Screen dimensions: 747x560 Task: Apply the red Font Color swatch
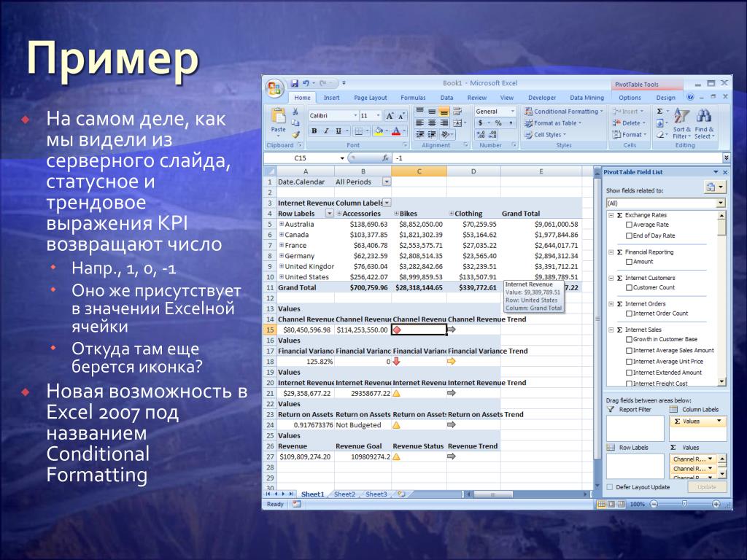click(x=396, y=131)
